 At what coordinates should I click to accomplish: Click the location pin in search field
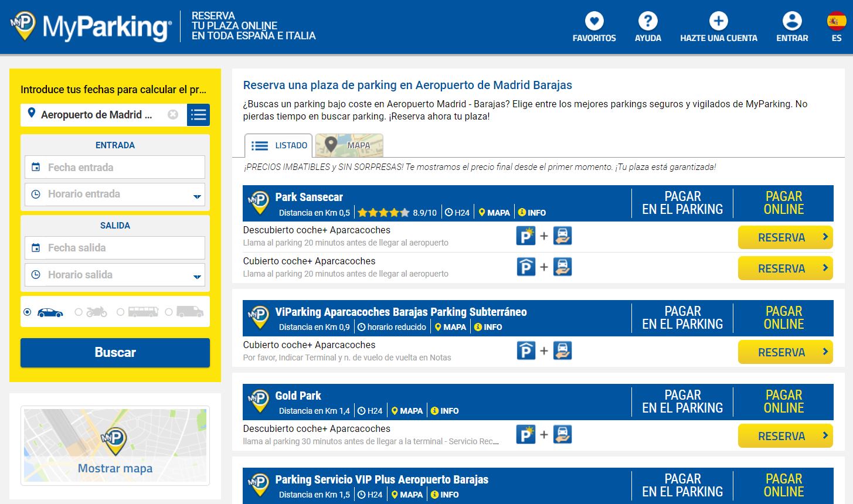(32, 113)
